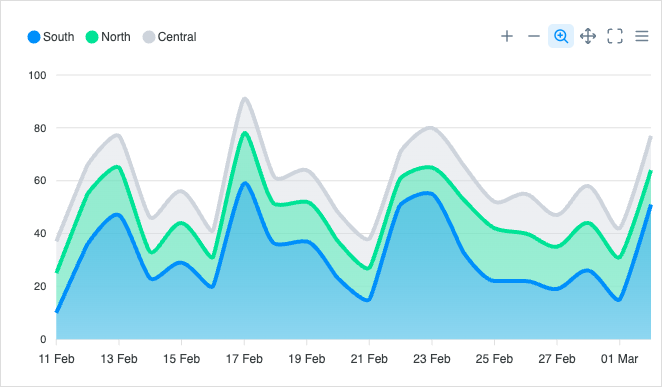Click the 15 Feb axis label
The width and height of the screenshot is (662, 387).
click(182, 359)
